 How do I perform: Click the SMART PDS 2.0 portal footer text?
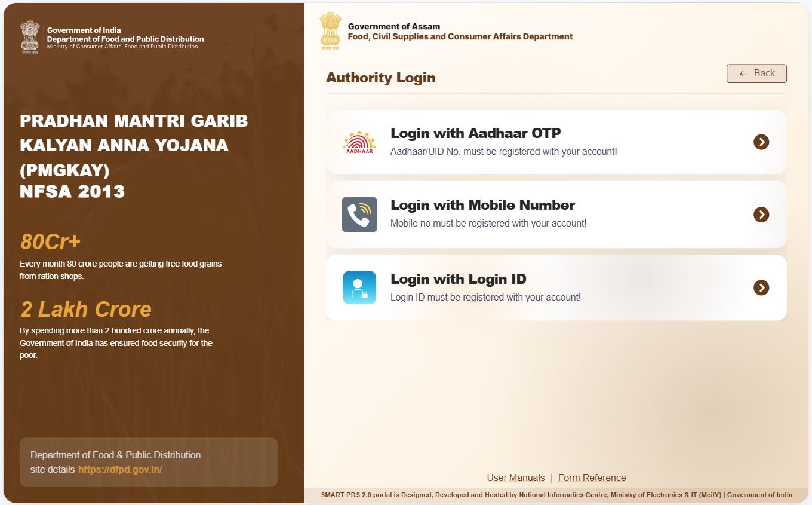click(x=556, y=495)
